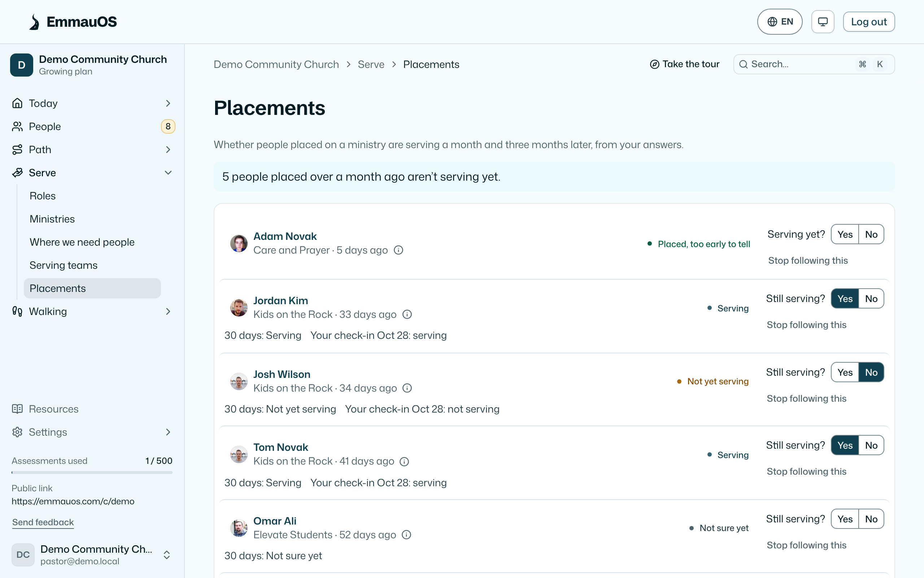Set Tom Novak still serving to No
This screenshot has height=578, width=924.
[x=871, y=445]
